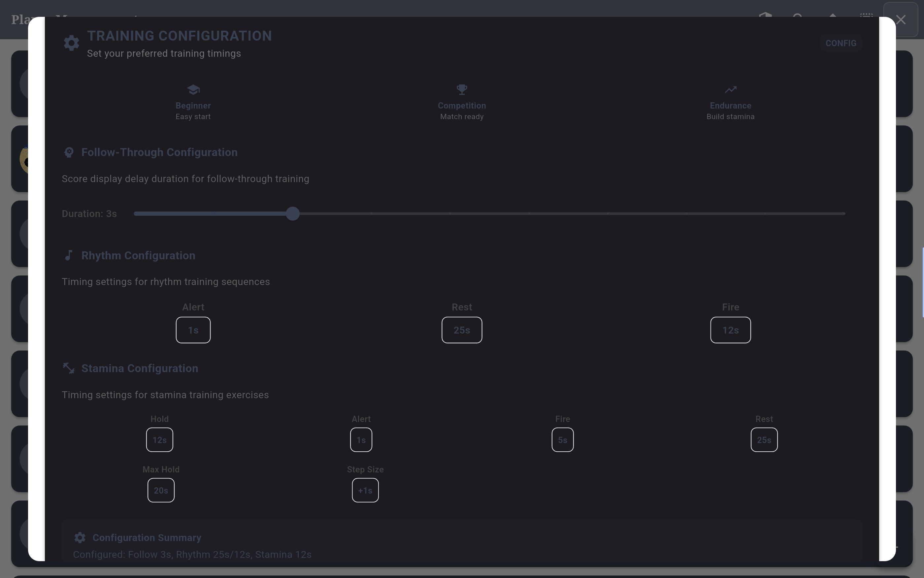This screenshot has width=924, height=578.
Task: Click the Rhythm Configuration music note icon
Action: pyautogui.click(x=69, y=255)
